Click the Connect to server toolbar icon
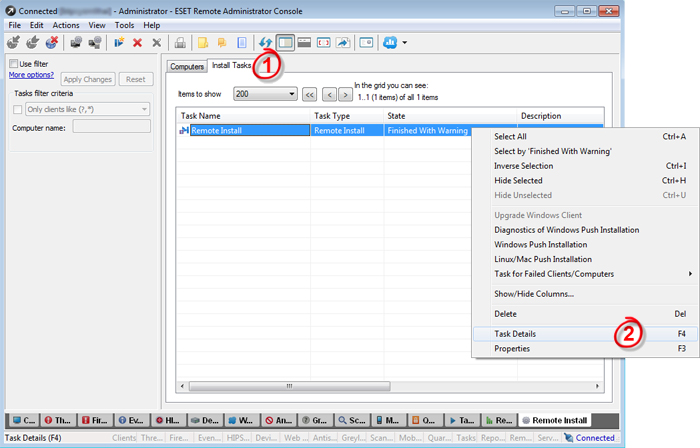 13,43
